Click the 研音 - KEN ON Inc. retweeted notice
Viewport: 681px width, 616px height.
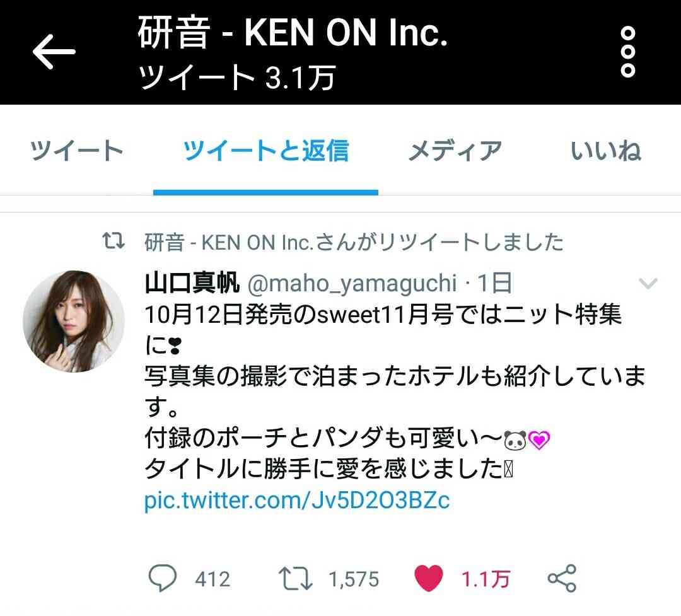point(354,242)
